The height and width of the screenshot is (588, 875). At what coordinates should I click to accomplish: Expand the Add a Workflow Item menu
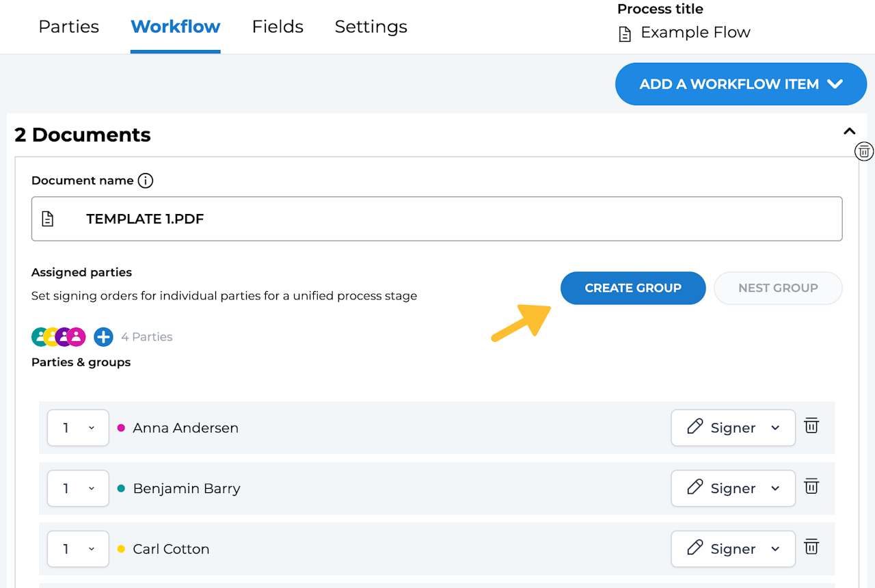pos(740,84)
